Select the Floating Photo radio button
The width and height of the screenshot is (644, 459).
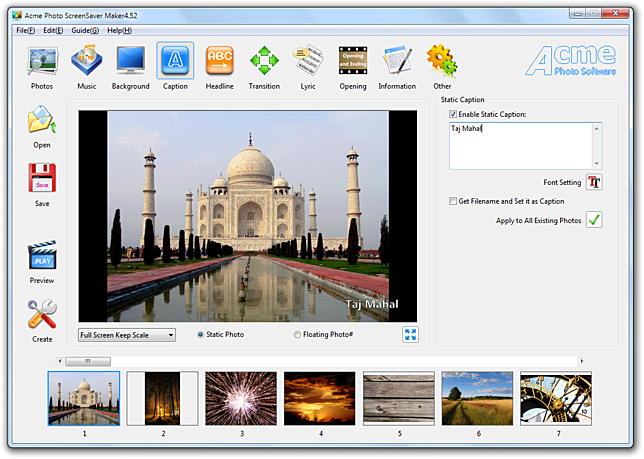(x=297, y=335)
